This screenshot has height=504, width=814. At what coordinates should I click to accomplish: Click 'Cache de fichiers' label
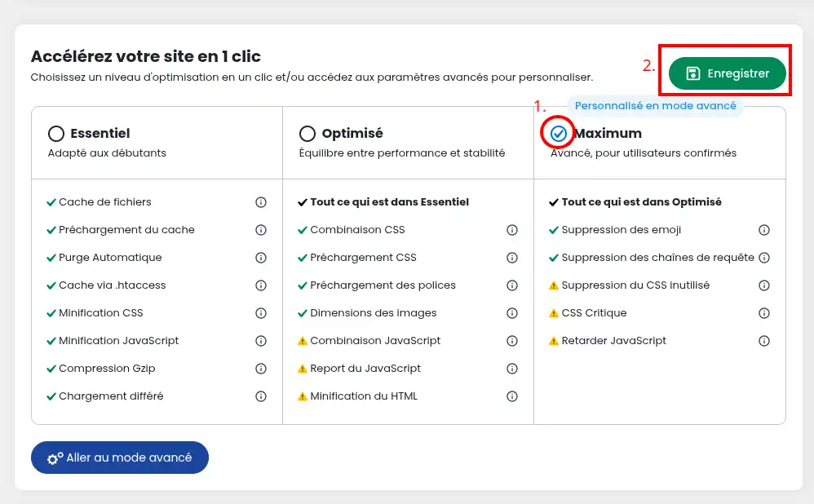(105, 202)
